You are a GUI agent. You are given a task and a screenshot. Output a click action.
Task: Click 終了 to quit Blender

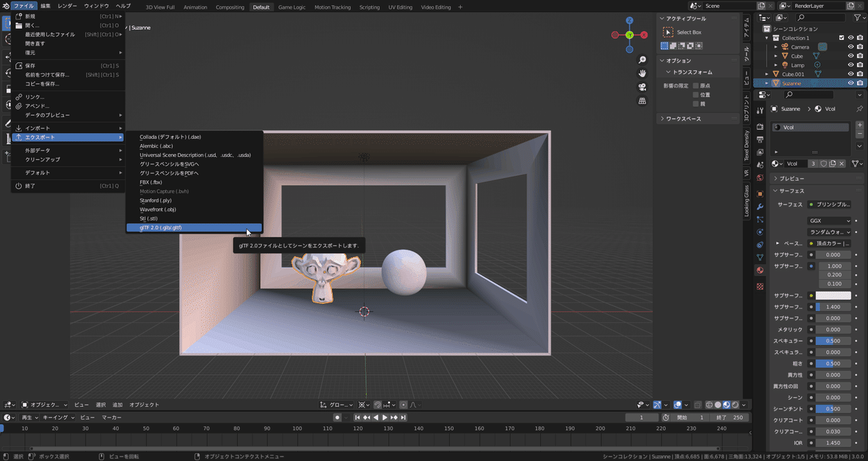(x=69, y=186)
